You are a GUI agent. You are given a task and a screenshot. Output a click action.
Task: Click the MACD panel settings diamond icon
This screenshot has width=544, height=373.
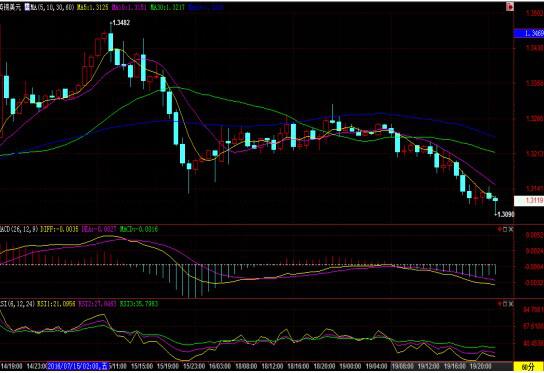pyautogui.click(x=500, y=229)
